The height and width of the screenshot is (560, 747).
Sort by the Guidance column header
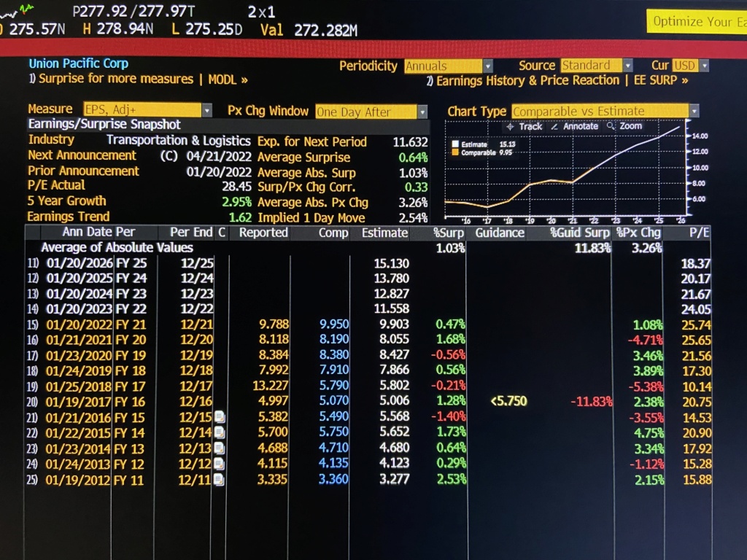[x=500, y=233]
